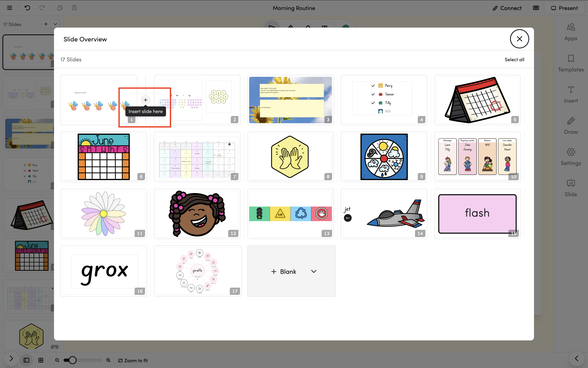The height and width of the screenshot is (368, 588).
Task: Click the plus icon to insert slide here
Action: (145, 100)
